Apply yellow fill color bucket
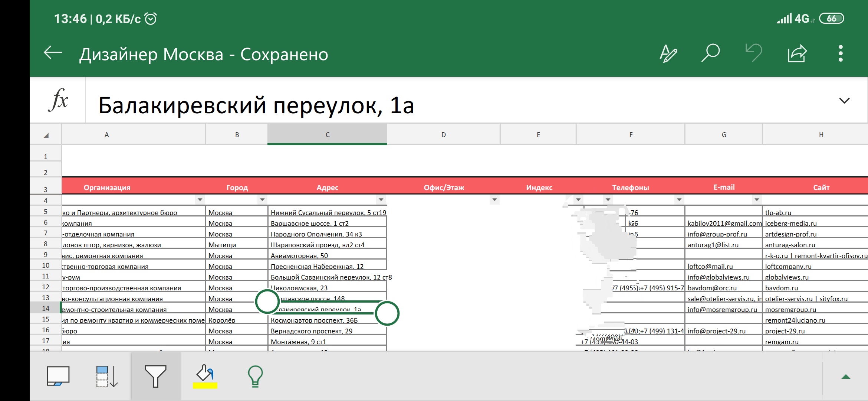Screen dimensions: 868x401 tap(205, 376)
